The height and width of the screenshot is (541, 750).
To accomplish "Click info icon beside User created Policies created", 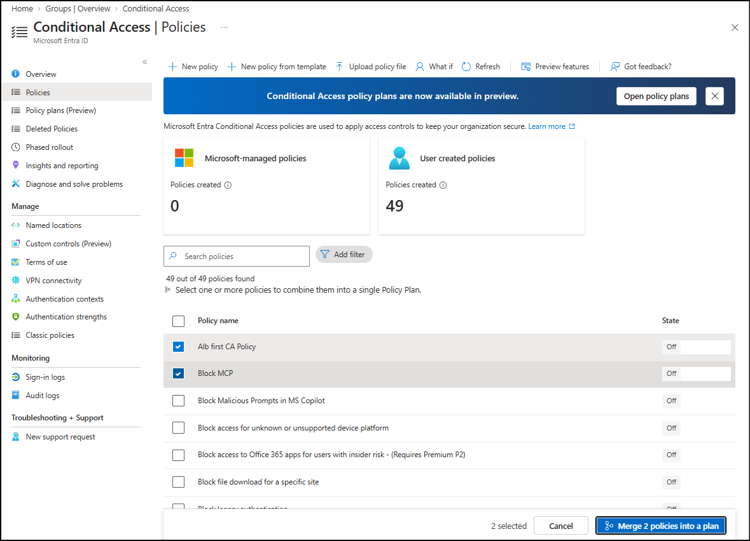I will click(x=443, y=185).
